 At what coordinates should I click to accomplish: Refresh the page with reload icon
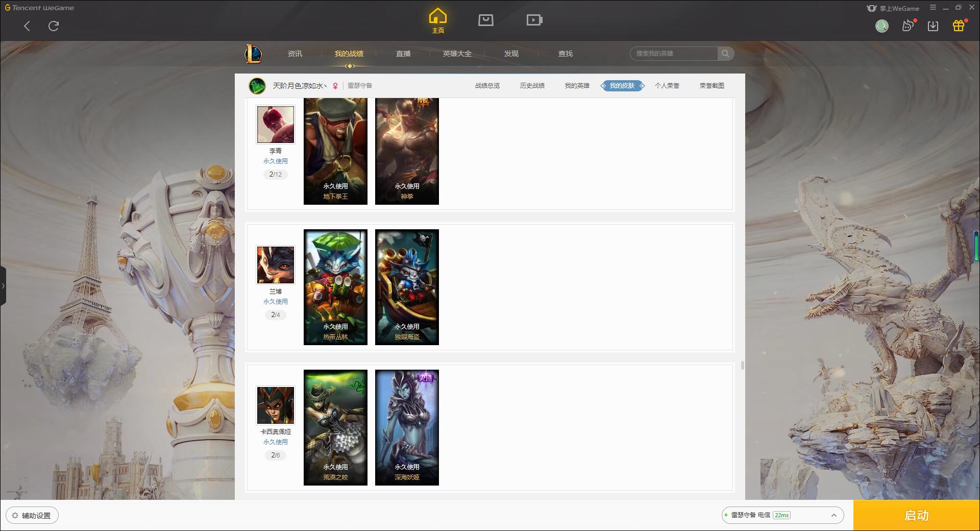tap(54, 26)
